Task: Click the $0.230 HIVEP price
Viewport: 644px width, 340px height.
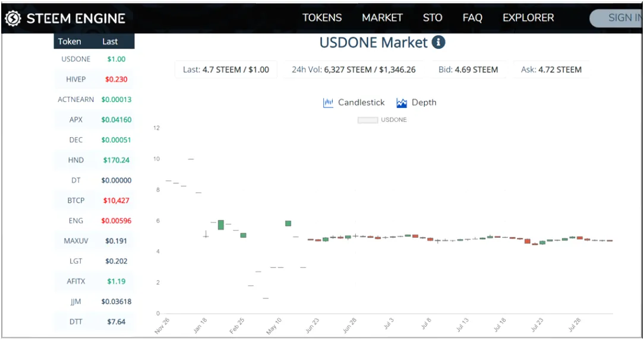Action: point(116,79)
